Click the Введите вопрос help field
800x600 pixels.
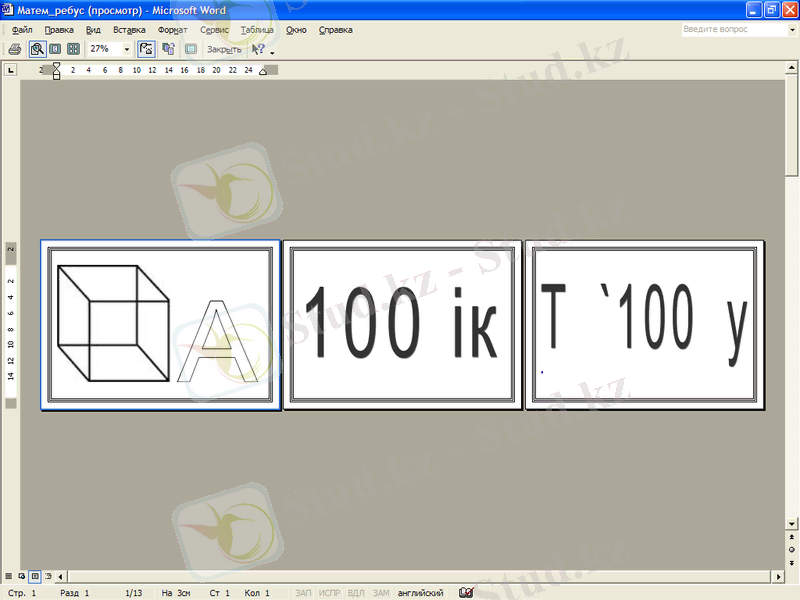pos(726,30)
